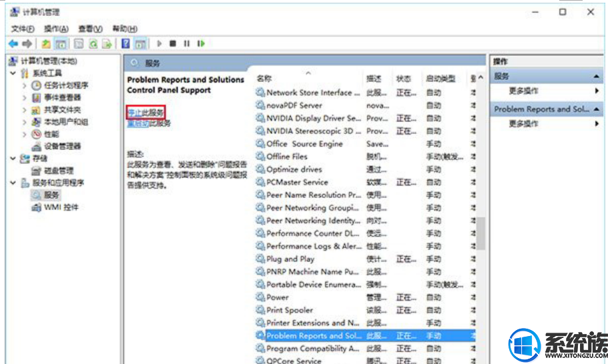The width and height of the screenshot is (608, 364).
Task: Open the 帮助(H) menu
Action: (x=125, y=29)
